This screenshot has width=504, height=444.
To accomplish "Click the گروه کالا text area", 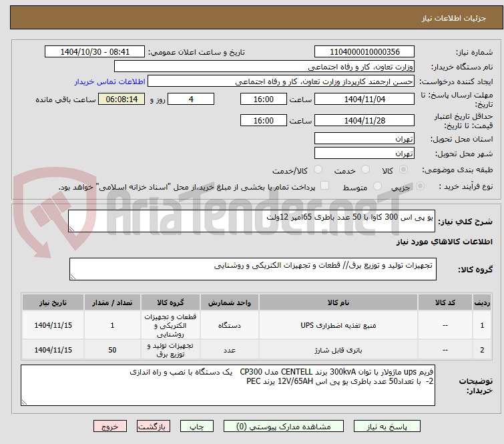I will 252,269.
